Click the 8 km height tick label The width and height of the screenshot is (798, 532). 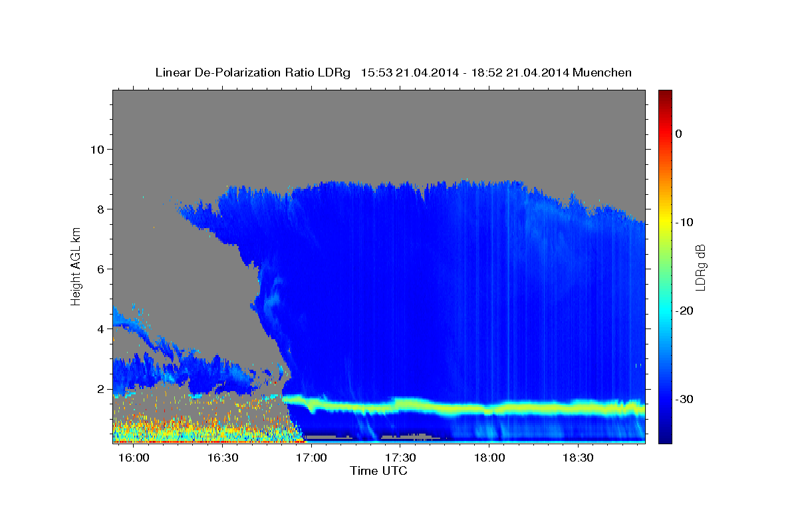click(100, 209)
